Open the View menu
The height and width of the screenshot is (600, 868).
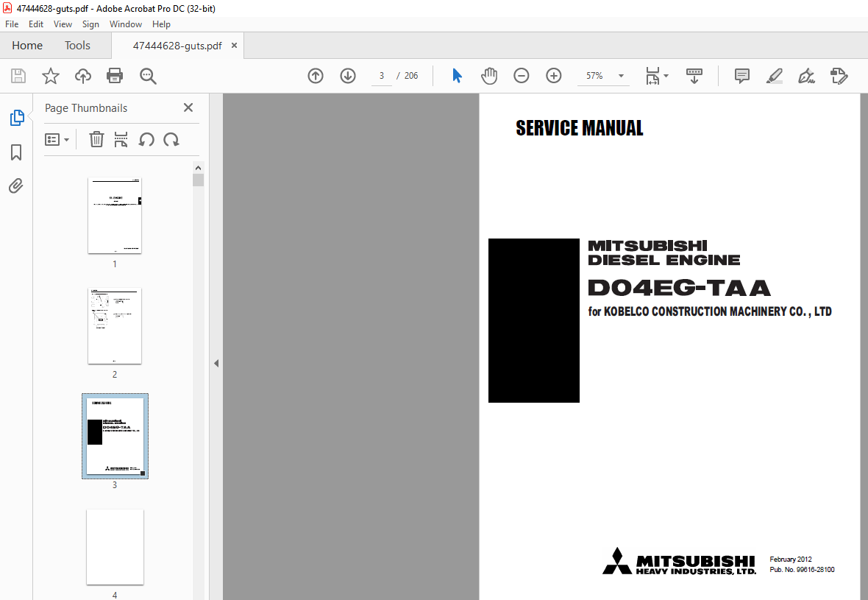(x=63, y=24)
